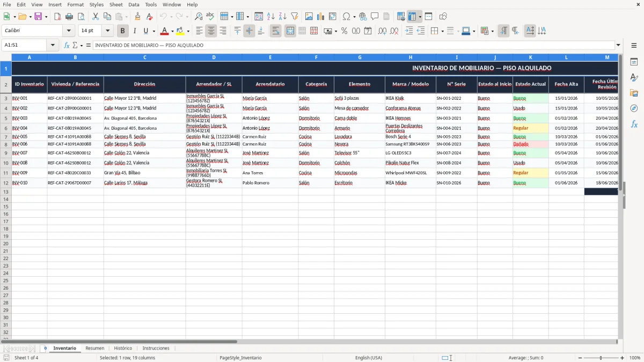Sort descending Z to A
The height and width of the screenshot is (362, 644).
coord(282,17)
